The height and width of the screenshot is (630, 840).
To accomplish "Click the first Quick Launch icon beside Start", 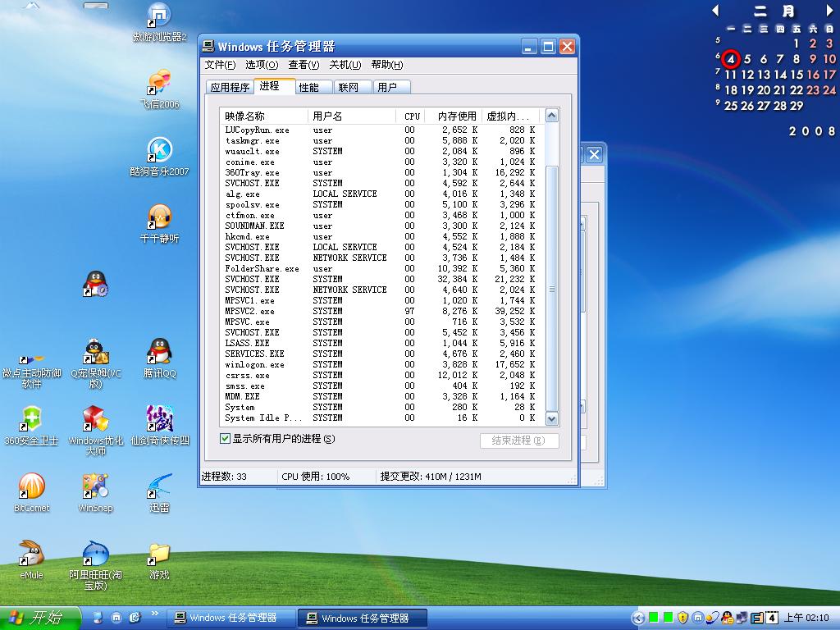I will (98, 618).
